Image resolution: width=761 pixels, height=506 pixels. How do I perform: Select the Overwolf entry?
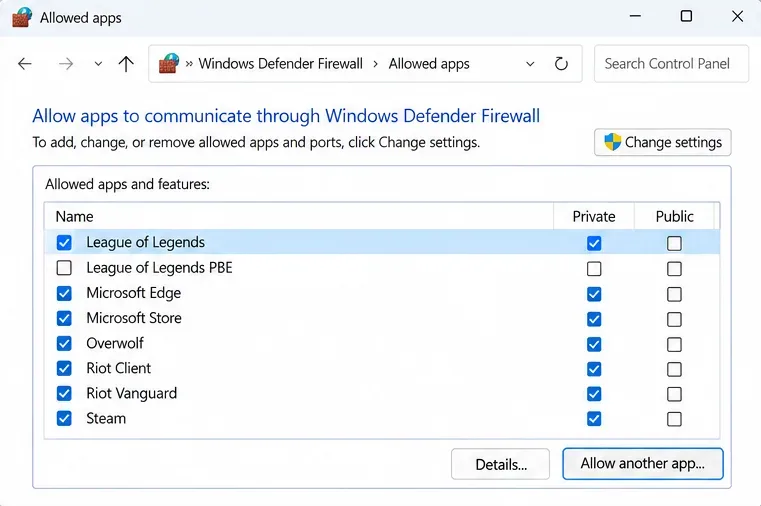pyautogui.click(x=115, y=343)
